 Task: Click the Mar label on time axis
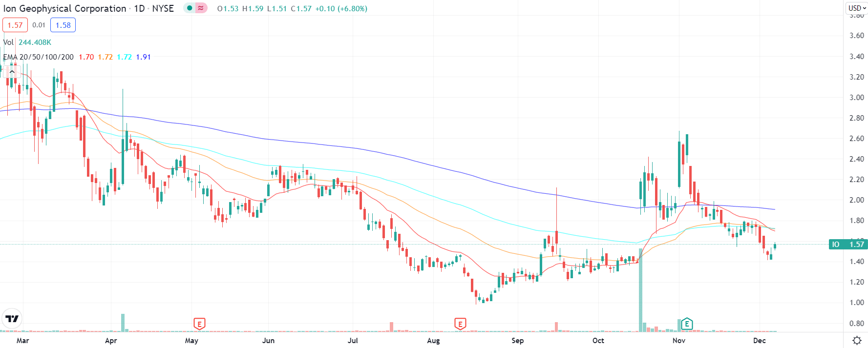[x=22, y=341]
